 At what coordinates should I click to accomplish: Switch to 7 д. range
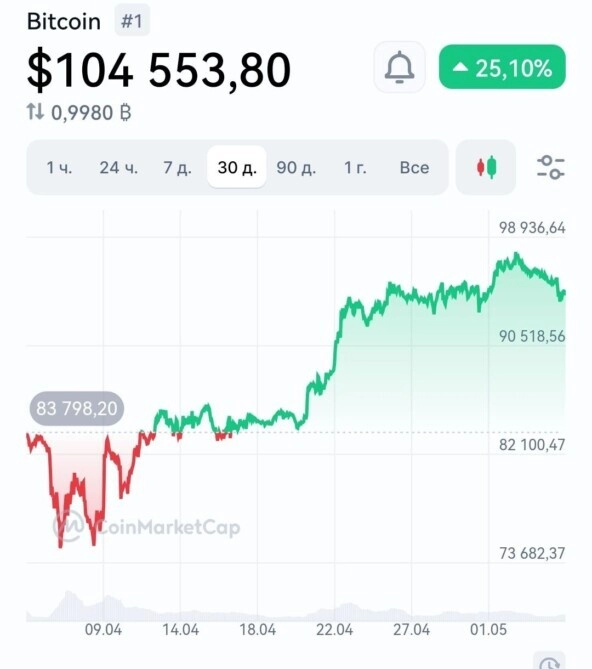(177, 167)
